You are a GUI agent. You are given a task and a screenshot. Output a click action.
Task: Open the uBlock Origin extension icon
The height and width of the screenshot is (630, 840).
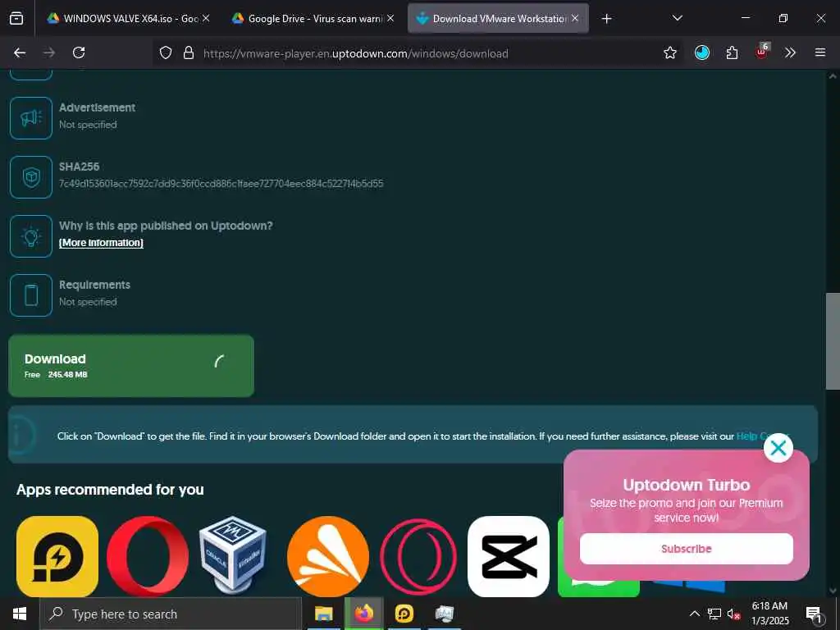762,52
